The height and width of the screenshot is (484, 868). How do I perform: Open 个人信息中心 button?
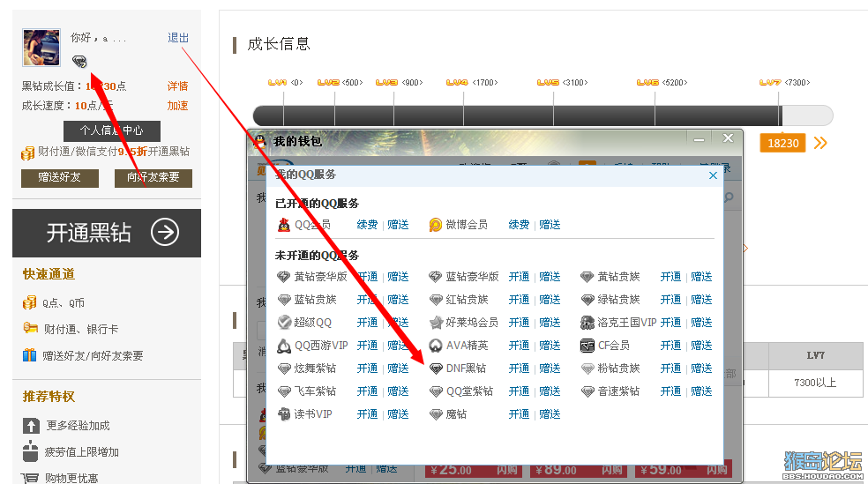point(112,130)
